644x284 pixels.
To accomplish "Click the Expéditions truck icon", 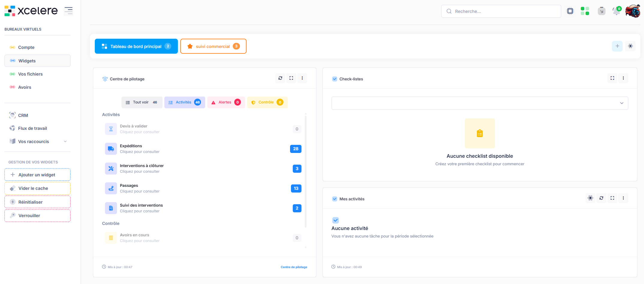I will [111, 149].
